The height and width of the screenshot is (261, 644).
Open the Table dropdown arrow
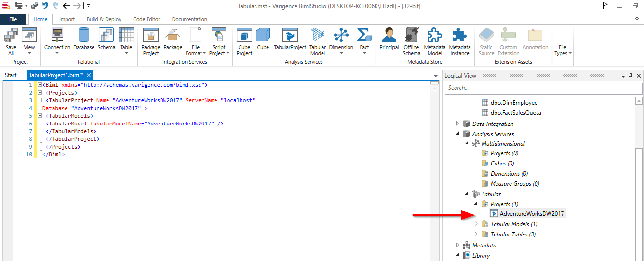point(126,53)
